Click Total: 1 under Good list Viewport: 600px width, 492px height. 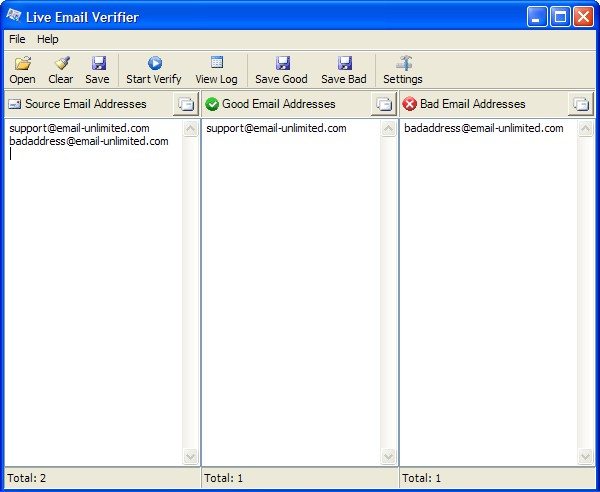(x=223, y=478)
